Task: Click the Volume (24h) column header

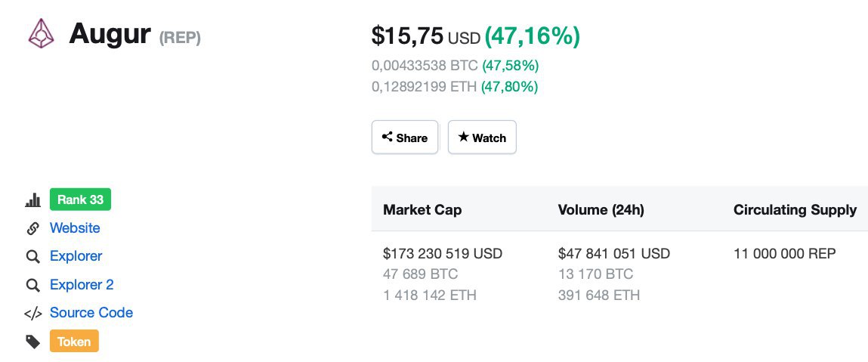Action: 601,210
